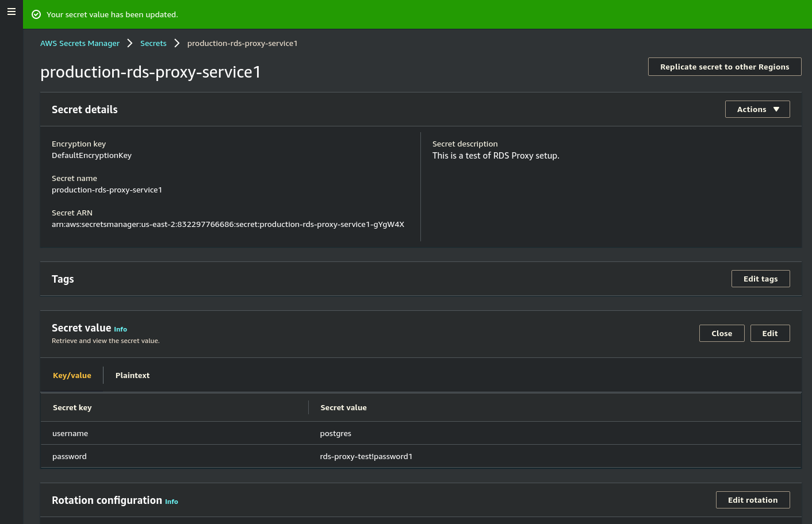Screen dimensions: 812x524
Task: Click the green success checkmark icon
Action: point(36,14)
